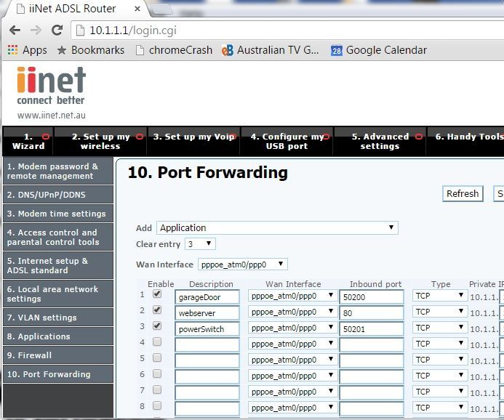
Task: Open row 6 Wan Interface dropdown
Action: (292, 376)
